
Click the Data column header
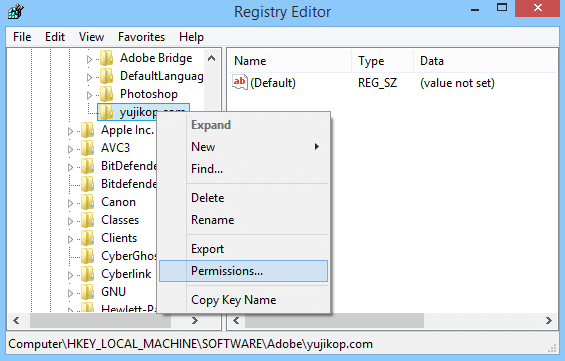[485, 61]
